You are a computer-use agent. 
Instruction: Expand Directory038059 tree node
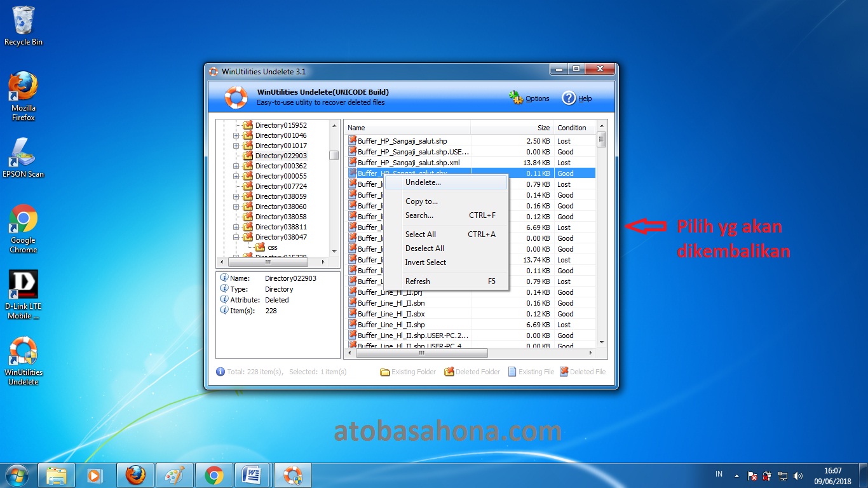[x=236, y=196]
